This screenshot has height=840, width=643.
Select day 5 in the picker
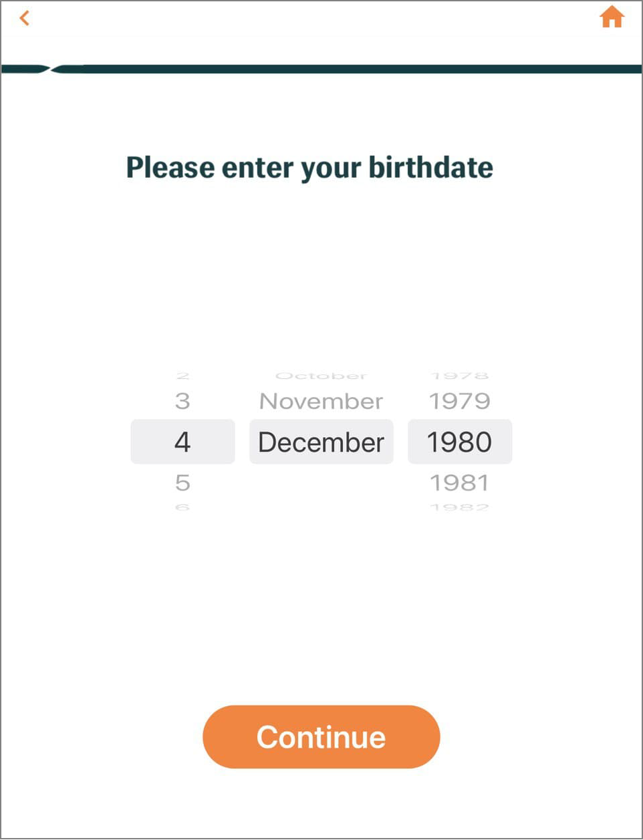click(x=182, y=482)
